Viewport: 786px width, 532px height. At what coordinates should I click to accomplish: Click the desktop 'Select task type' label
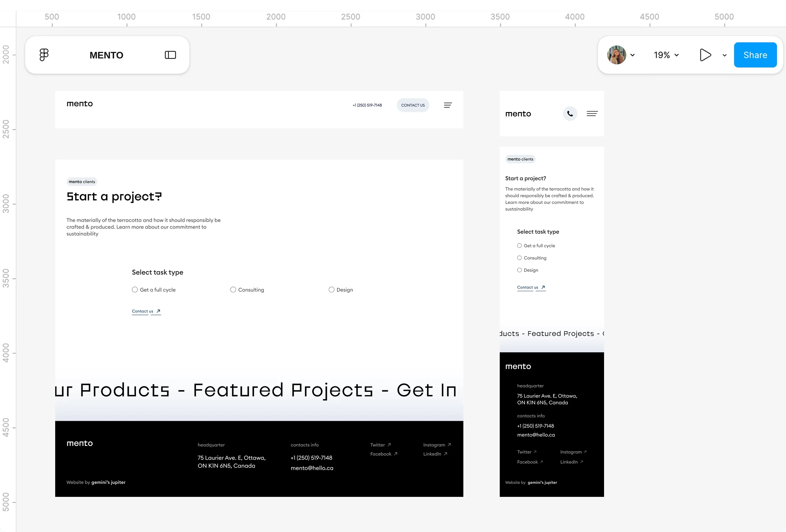[158, 272]
